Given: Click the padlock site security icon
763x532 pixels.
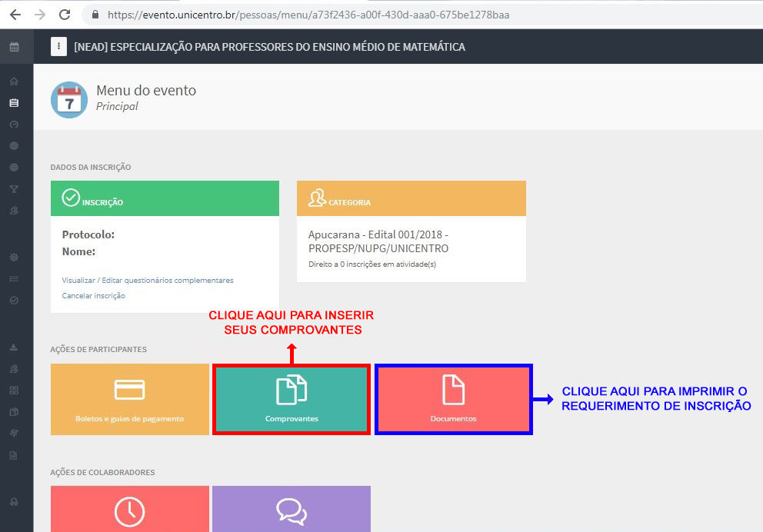Looking at the screenshot, I should (x=95, y=15).
